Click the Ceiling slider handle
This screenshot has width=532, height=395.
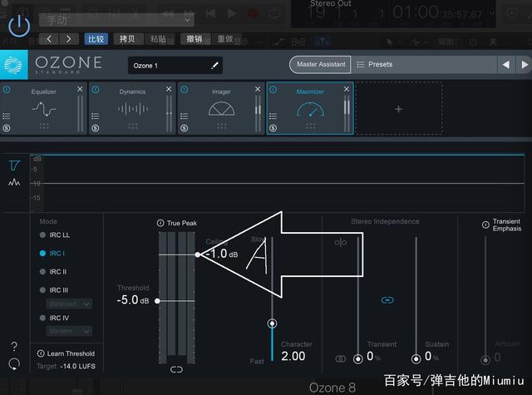[198, 254]
